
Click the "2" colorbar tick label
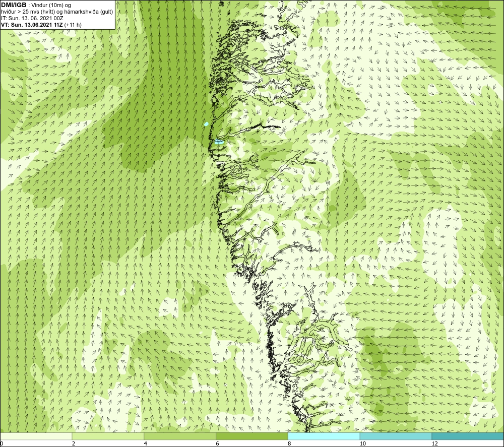pyautogui.click(x=74, y=444)
